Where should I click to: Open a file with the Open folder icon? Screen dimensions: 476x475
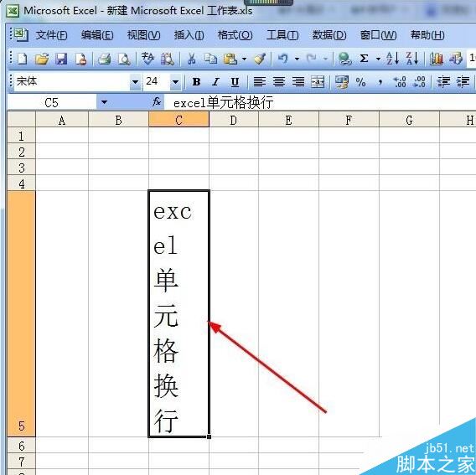click(42, 59)
